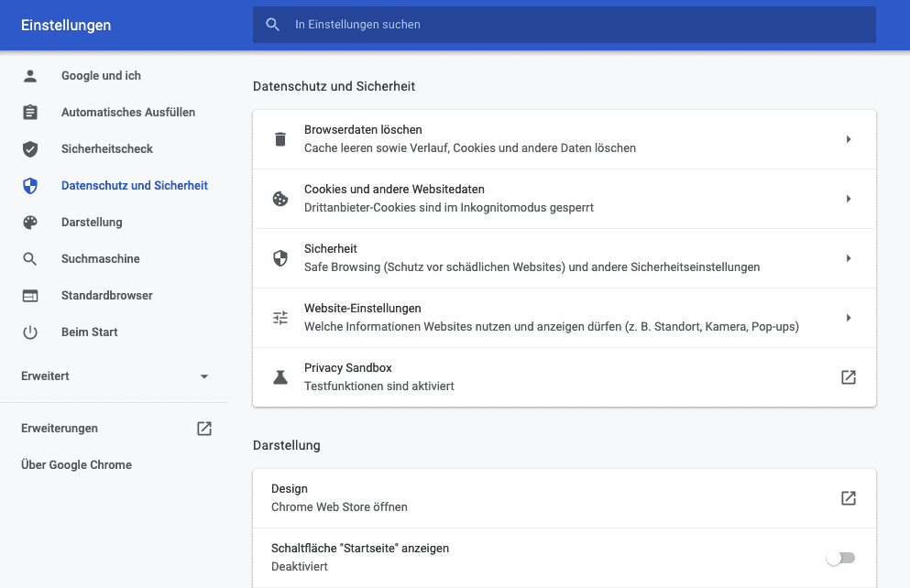The height and width of the screenshot is (588, 910).
Task: Click the flask icon beside Privacy Sandbox
Action: point(280,377)
